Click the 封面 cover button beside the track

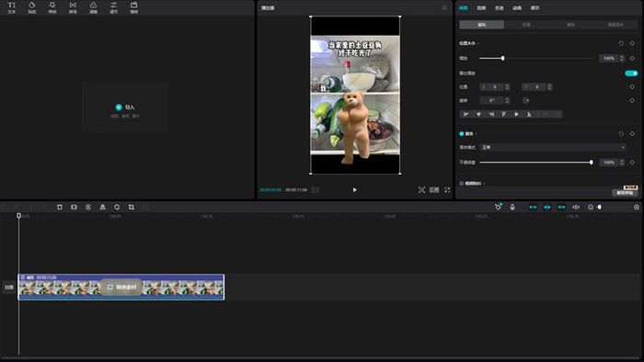[x=9, y=287]
